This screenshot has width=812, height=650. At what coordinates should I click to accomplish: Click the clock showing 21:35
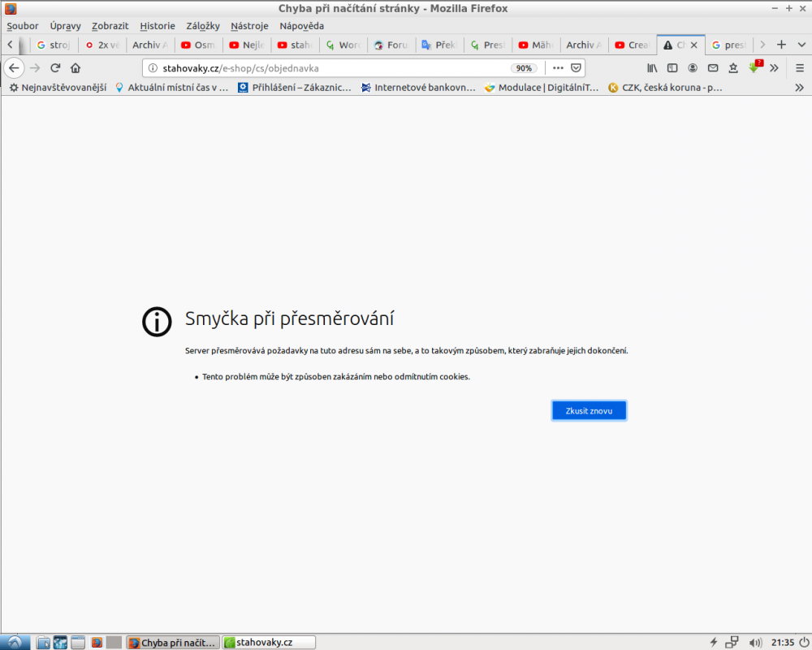pos(783,643)
